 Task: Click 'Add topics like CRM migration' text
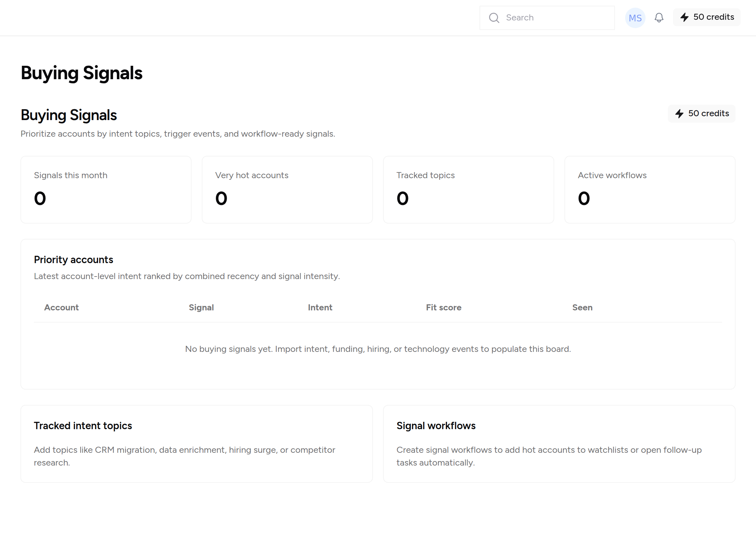point(184,456)
